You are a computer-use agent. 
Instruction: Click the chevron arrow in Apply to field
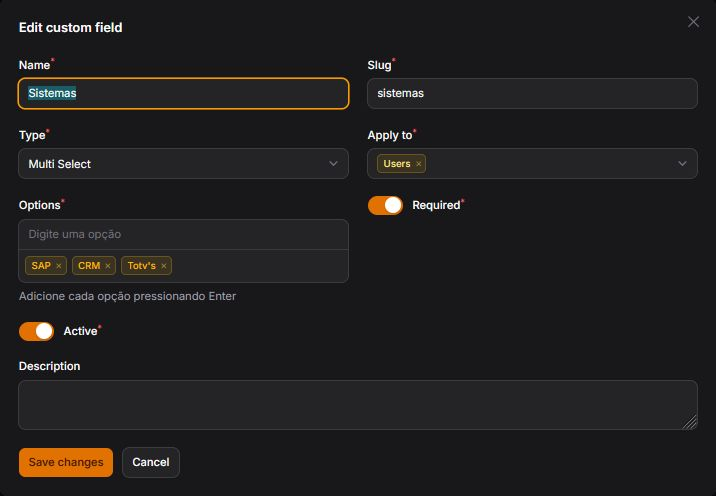[683, 164]
